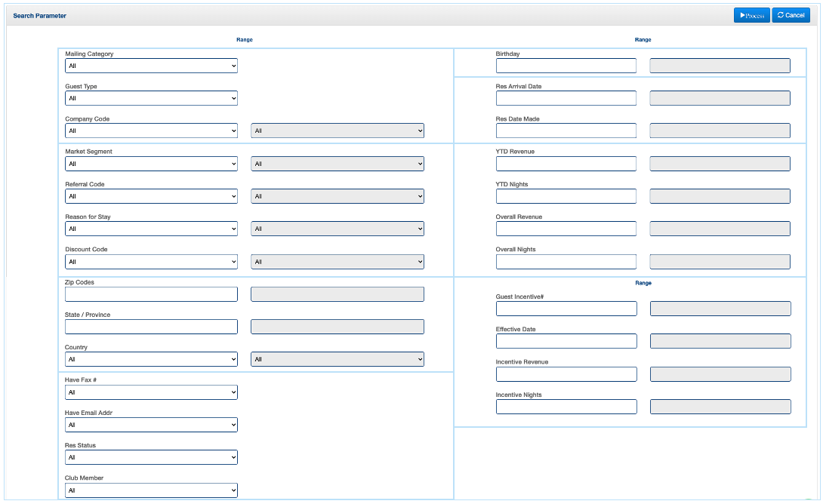
Task: Click the first YTD Revenue field
Action: pos(566,164)
